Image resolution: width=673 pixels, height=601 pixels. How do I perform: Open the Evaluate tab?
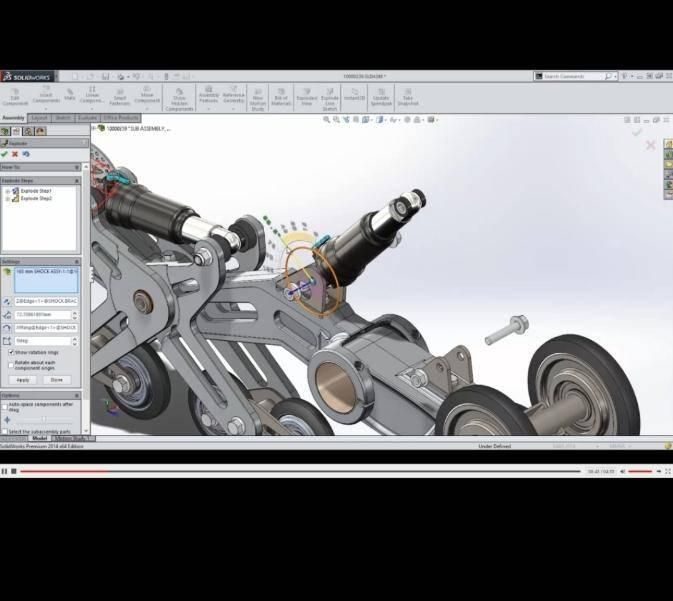pos(88,118)
